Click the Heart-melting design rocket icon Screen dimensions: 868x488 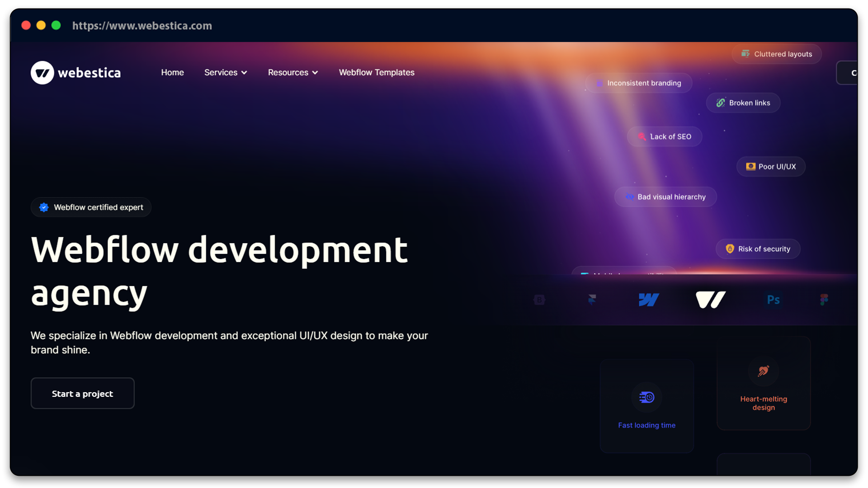point(764,371)
